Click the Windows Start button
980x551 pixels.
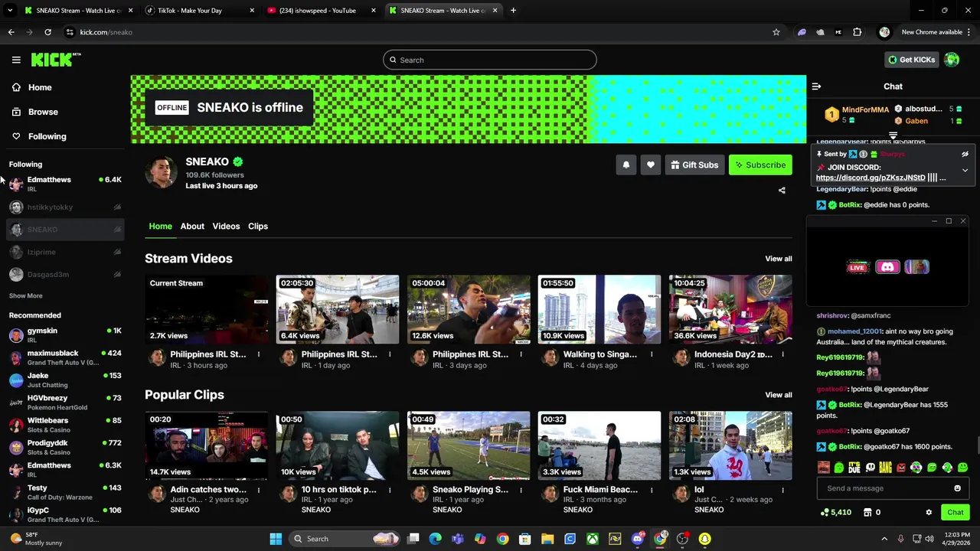[x=276, y=539]
